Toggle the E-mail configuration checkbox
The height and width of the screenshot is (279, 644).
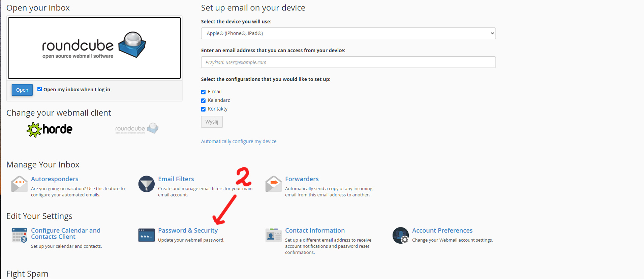pos(203,92)
